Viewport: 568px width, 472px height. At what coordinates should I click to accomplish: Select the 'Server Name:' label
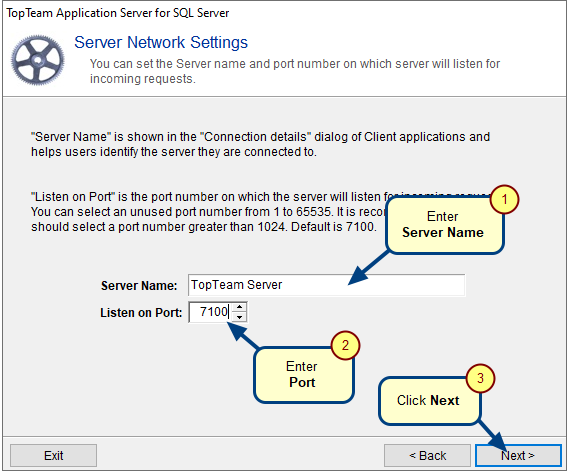click(139, 286)
